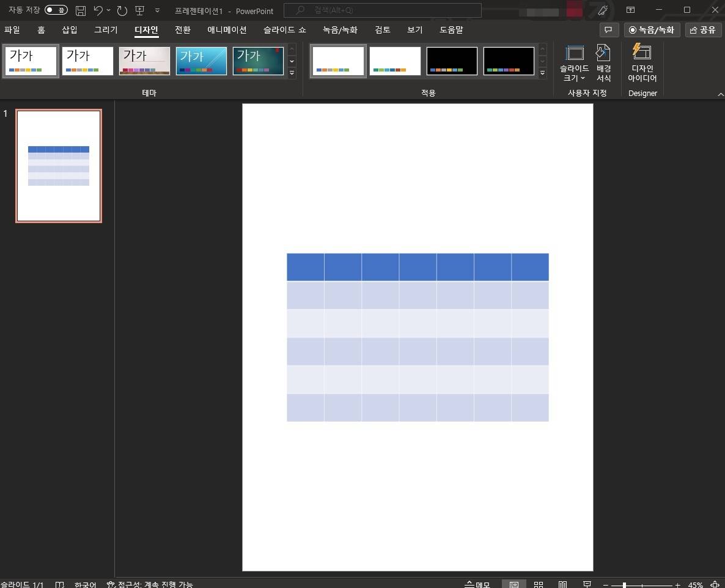Select the second black variant with green palette

coord(509,61)
